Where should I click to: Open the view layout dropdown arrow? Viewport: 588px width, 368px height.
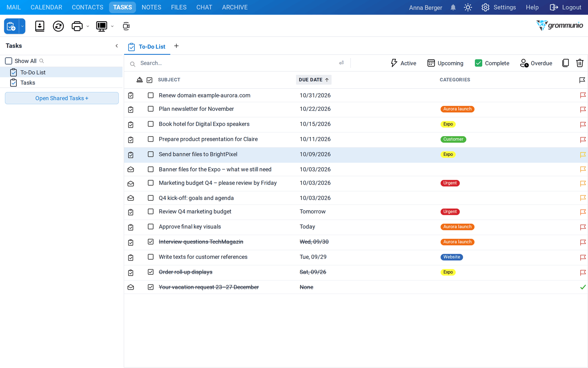[x=112, y=27]
